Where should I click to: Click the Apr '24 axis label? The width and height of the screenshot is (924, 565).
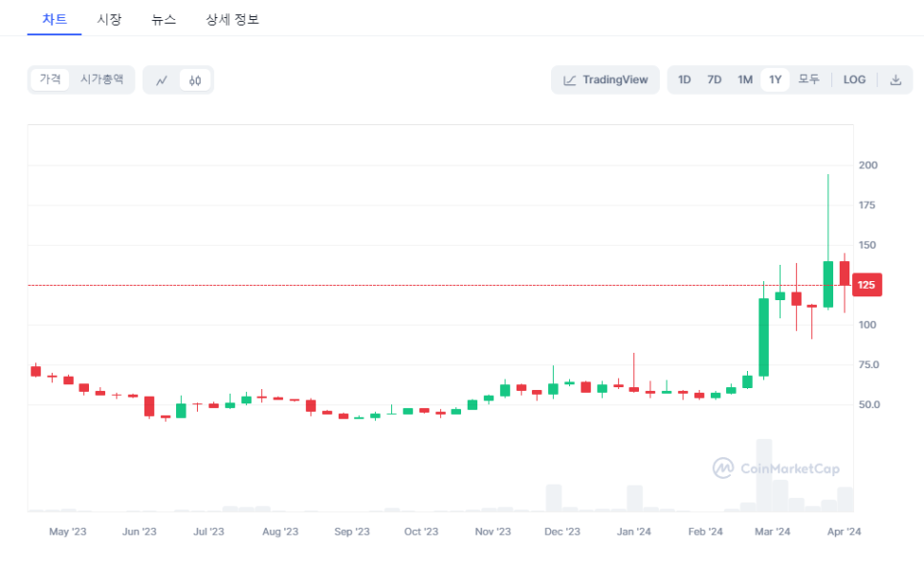click(x=844, y=532)
